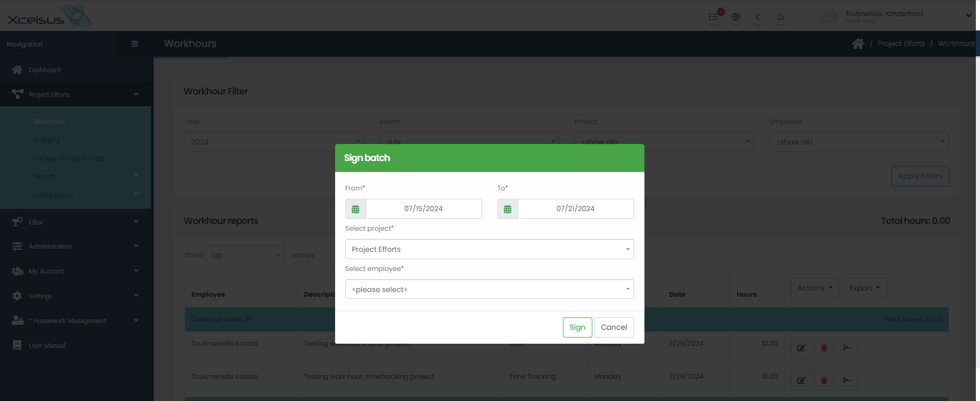
Task: Click the From date input field
Action: click(423, 209)
